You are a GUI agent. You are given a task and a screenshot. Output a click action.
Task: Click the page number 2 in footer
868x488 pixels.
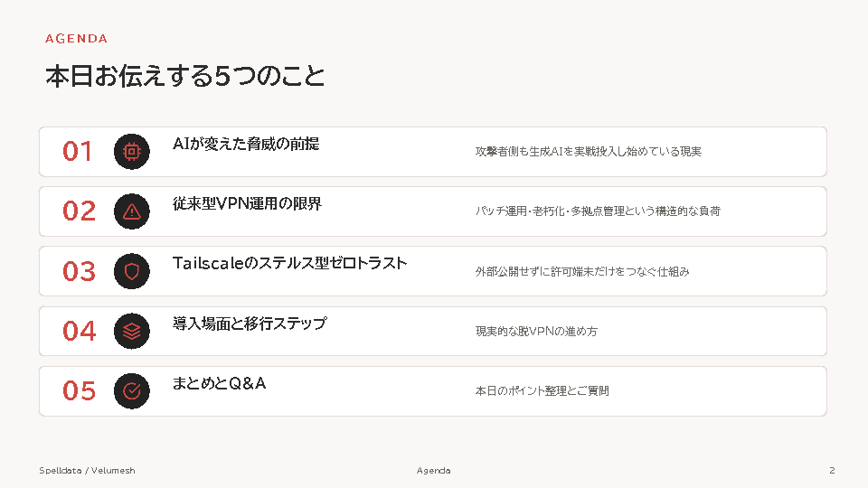tap(832, 470)
